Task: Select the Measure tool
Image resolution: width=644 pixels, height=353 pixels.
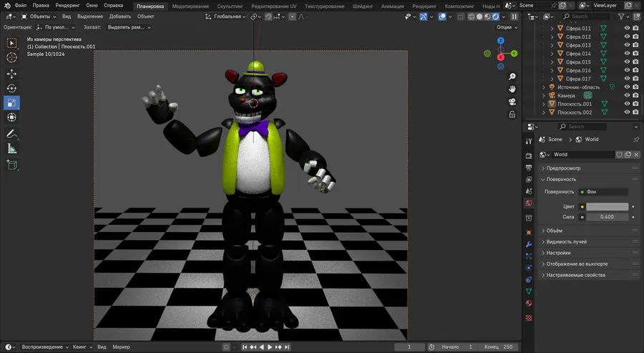Action: 11,149
